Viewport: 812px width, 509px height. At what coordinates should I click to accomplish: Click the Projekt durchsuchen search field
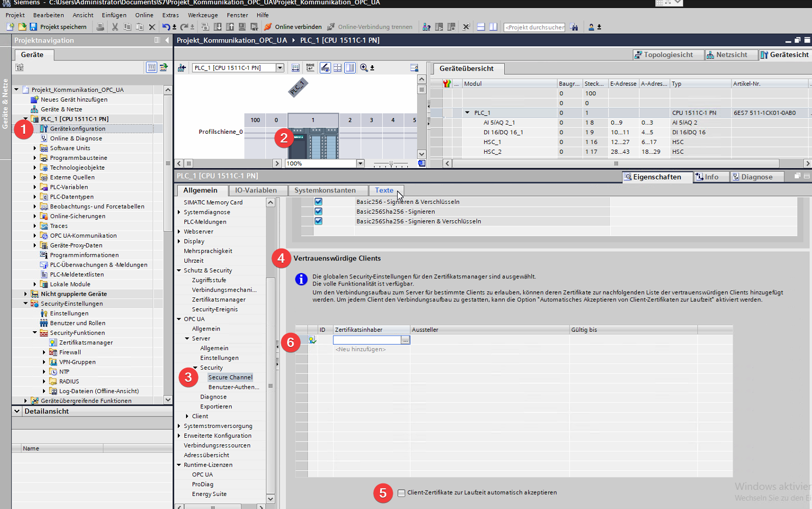point(534,27)
